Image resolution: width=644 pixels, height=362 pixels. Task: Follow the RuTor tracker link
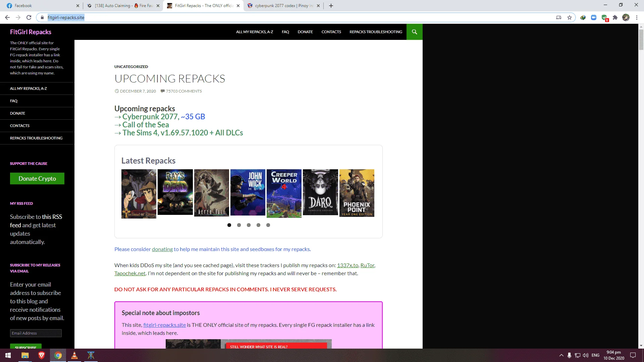click(x=367, y=265)
